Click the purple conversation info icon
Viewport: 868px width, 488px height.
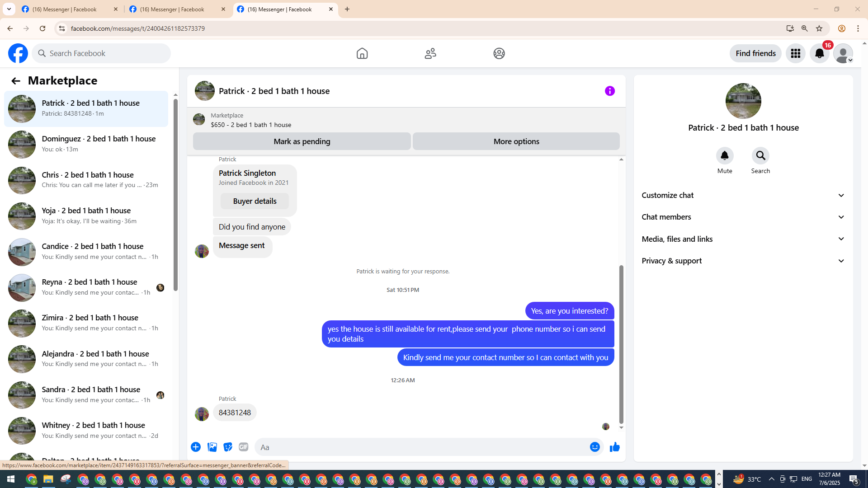click(x=609, y=91)
